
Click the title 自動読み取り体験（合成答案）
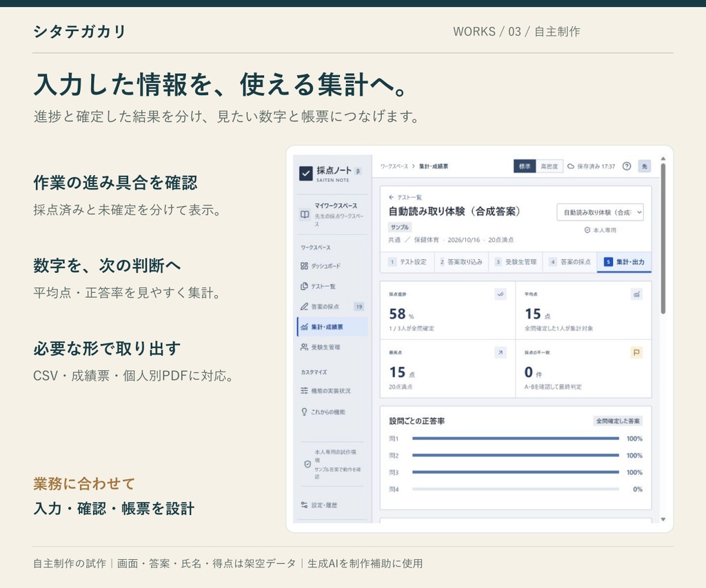[x=454, y=211]
